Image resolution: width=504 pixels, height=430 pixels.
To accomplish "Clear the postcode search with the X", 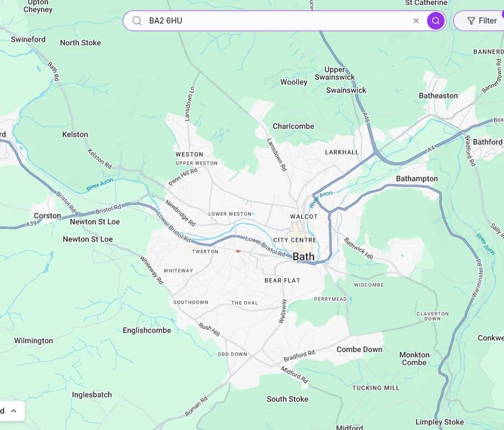I will coord(416,21).
